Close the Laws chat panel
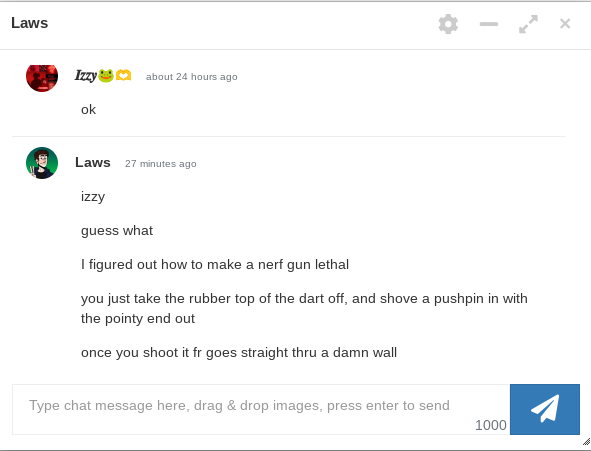The height and width of the screenshot is (451, 591). pos(565,24)
